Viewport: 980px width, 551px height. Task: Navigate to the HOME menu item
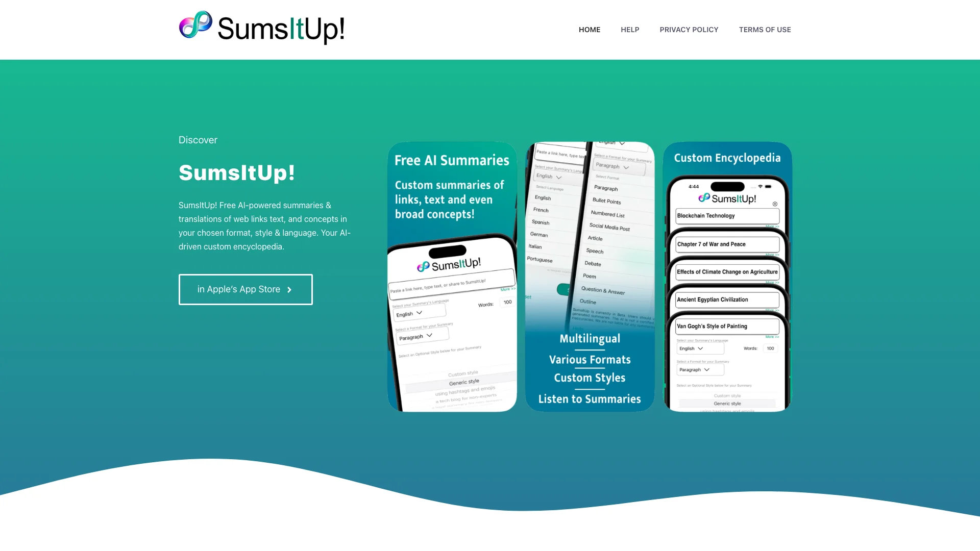click(x=590, y=30)
